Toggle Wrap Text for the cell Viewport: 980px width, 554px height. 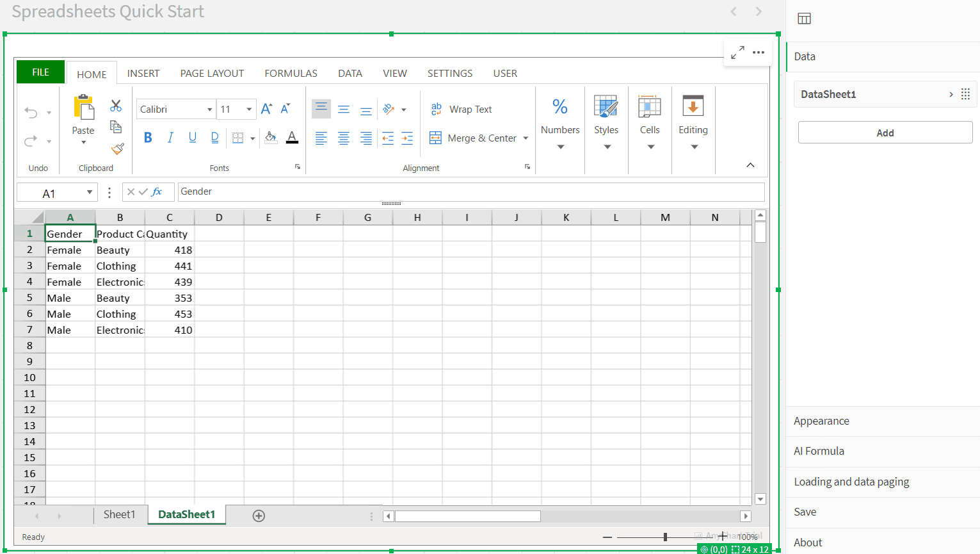tap(462, 110)
